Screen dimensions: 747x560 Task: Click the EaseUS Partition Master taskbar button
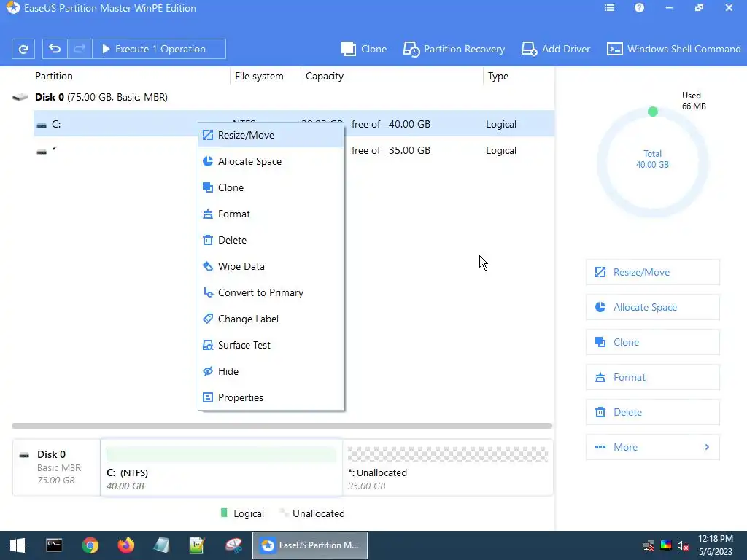(x=310, y=545)
